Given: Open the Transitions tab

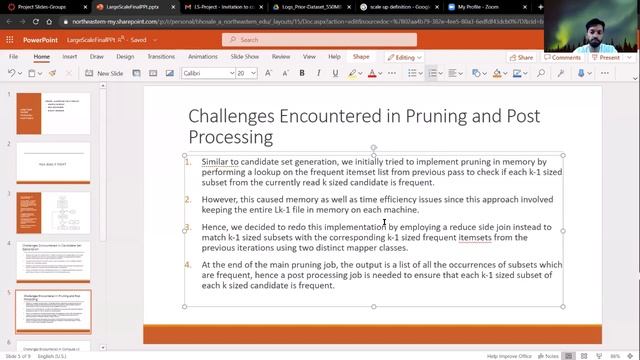Looking at the screenshot, I should pyautogui.click(x=161, y=57).
